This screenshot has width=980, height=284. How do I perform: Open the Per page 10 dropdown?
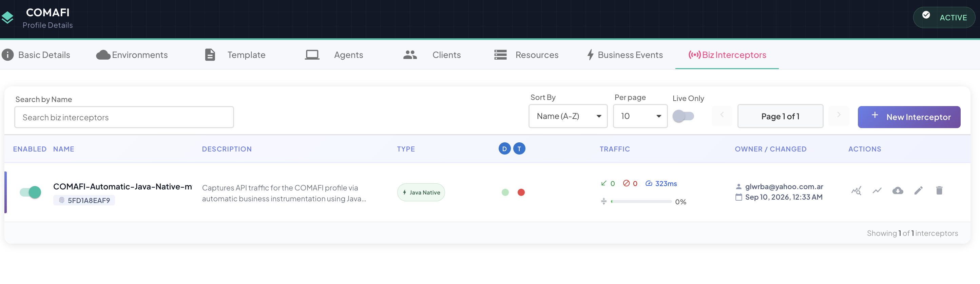pyautogui.click(x=640, y=116)
